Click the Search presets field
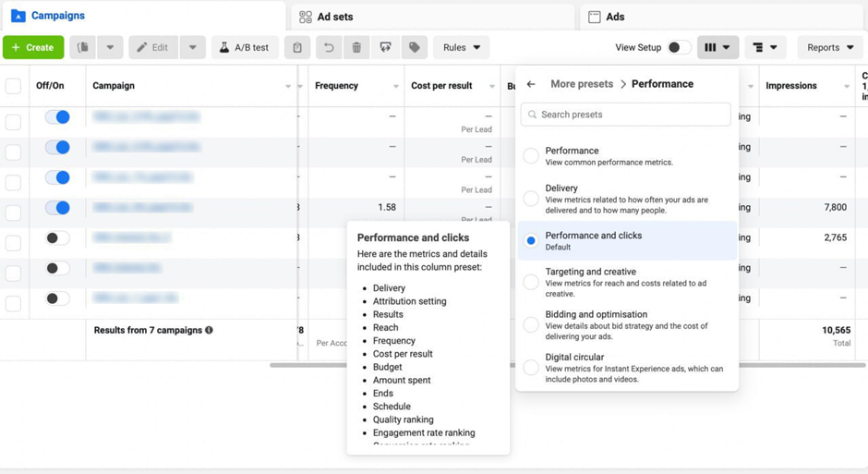 click(626, 115)
